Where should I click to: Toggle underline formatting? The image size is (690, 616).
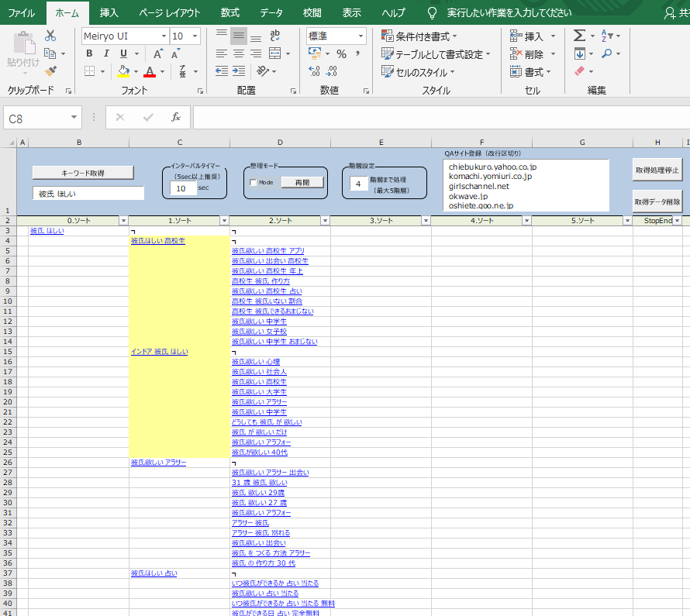123,53
